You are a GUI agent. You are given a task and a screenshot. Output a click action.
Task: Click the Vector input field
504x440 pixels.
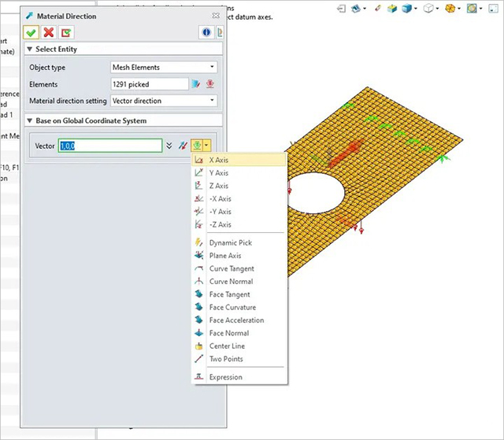coord(109,146)
